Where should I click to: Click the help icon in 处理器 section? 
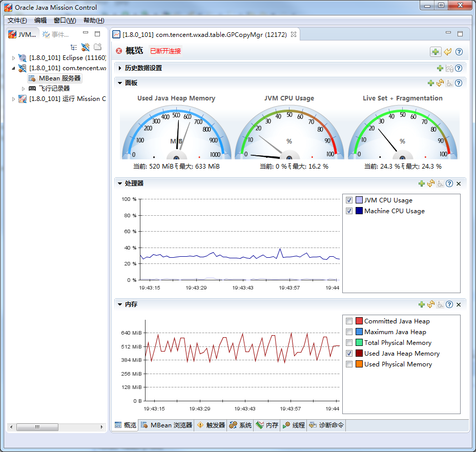coord(449,183)
